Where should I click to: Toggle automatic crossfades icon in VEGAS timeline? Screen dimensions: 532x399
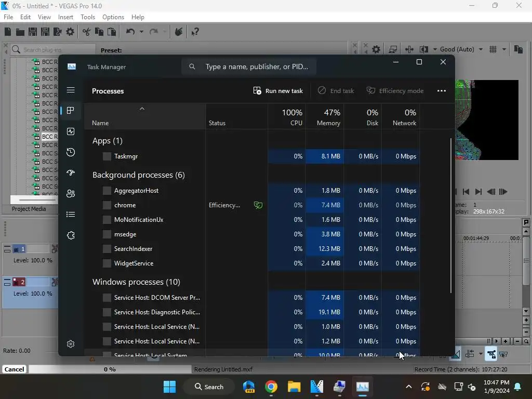pyautogui.click(x=455, y=354)
